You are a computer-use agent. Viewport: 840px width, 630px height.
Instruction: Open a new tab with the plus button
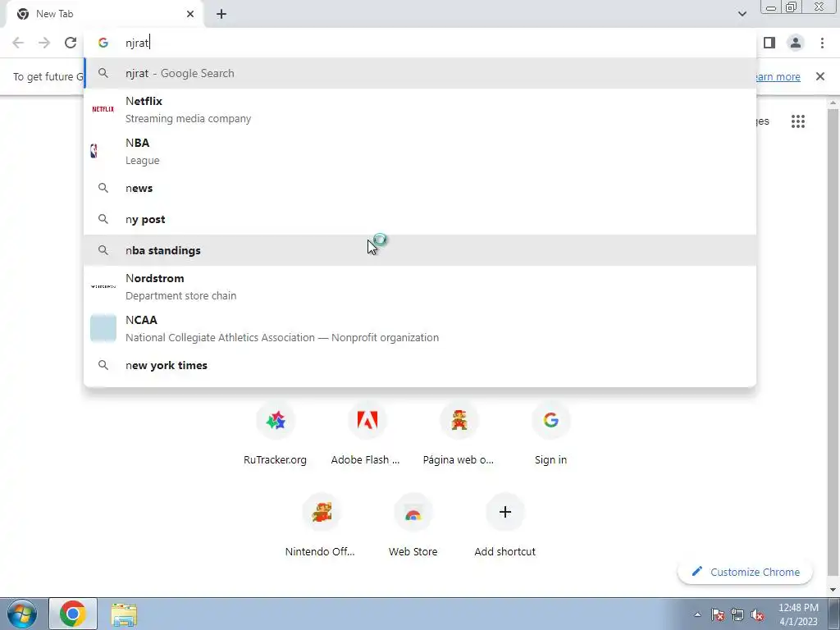(x=221, y=14)
